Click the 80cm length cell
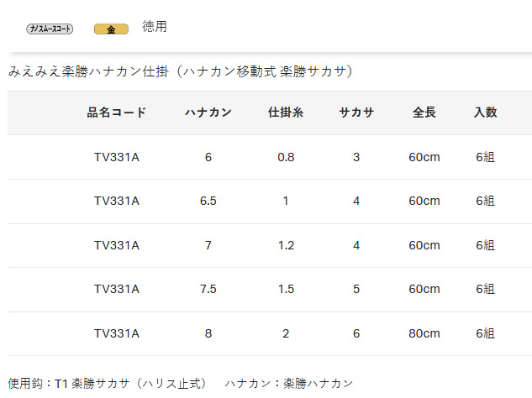This screenshot has width=532, height=398. tap(424, 333)
